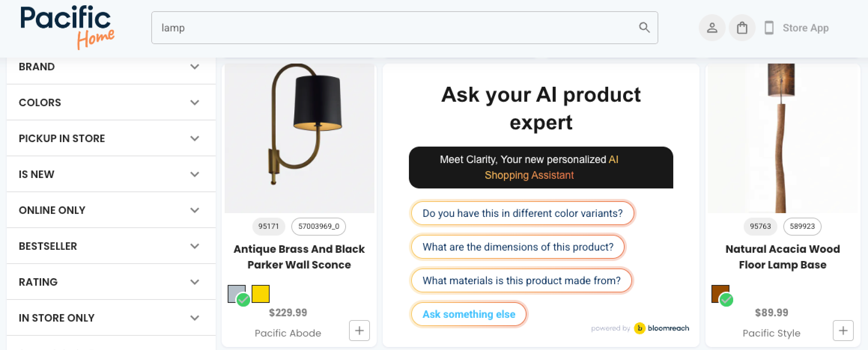Ask what the product dimensions are
The image size is (868, 350).
point(518,247)
